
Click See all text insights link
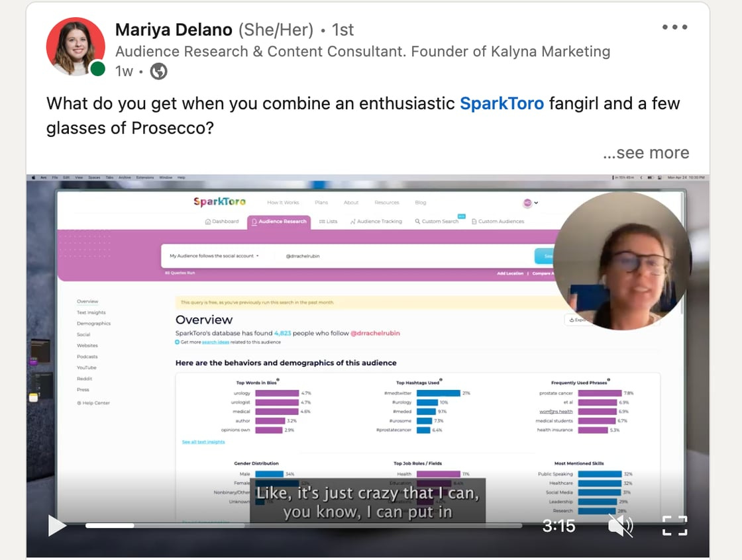(203, 442)
